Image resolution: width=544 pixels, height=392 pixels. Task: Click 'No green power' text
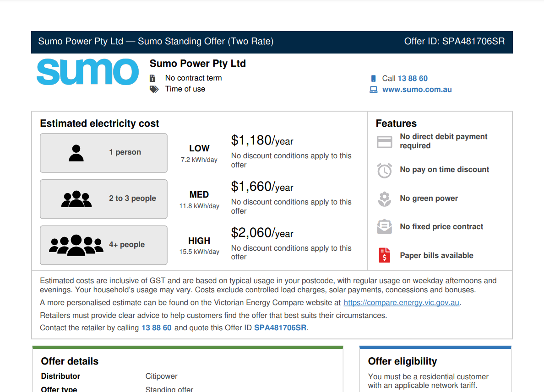(429, 198)
